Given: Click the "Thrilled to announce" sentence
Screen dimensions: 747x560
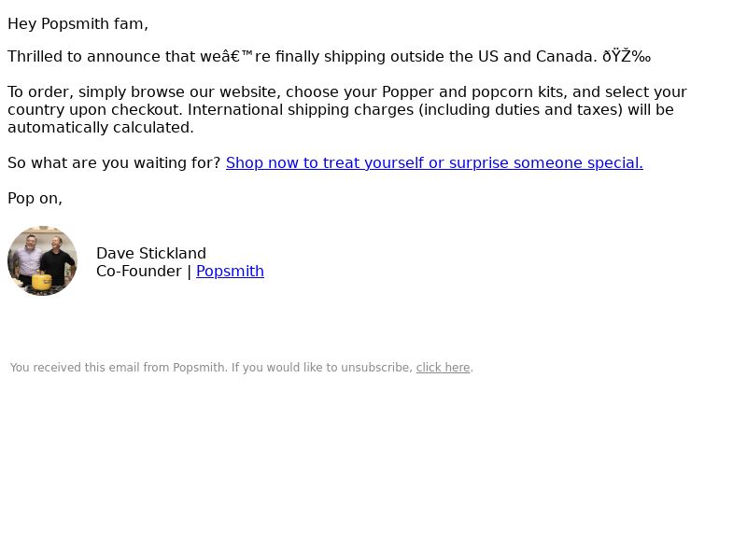Looking at the screenshot, I should 330,57.
